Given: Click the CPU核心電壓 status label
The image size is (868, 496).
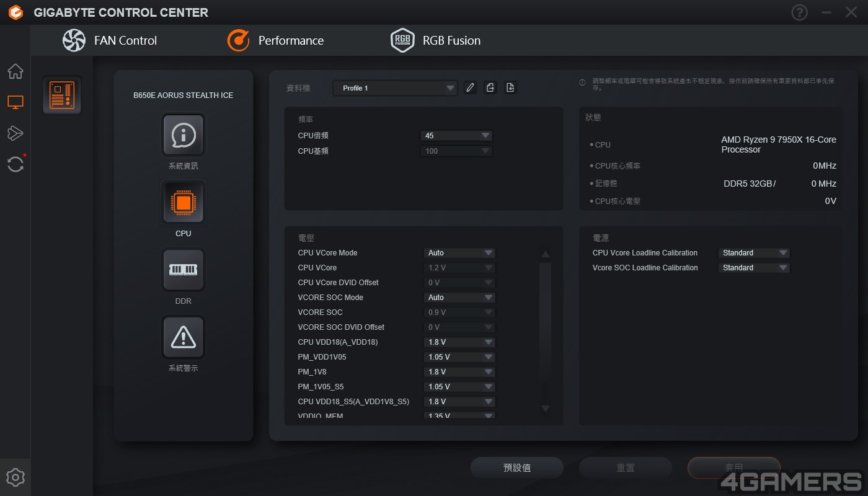Looking at the screenshot, I should 618,201.
